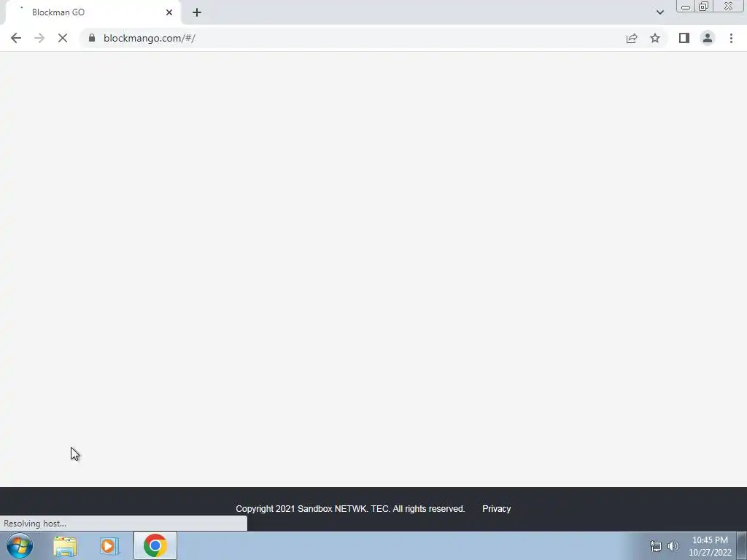
Task: Click the Chrome taskbar icon
Action: click(x=155, y=545)
